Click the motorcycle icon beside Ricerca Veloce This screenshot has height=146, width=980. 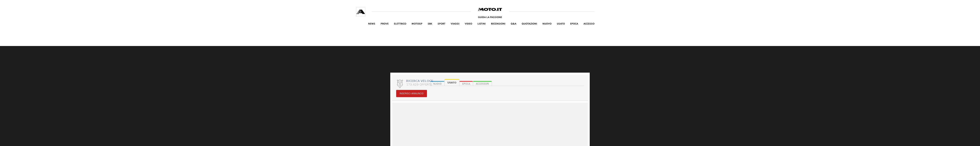tap(399, 83)
